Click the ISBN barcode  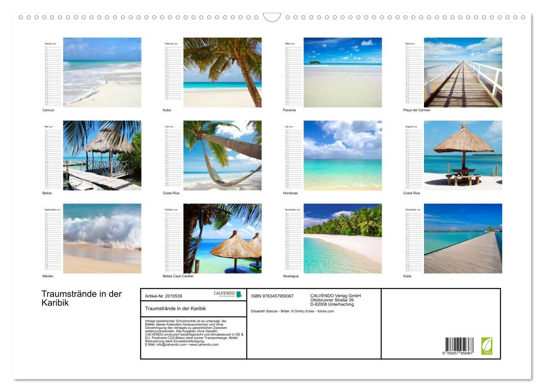tap(459, 346)
